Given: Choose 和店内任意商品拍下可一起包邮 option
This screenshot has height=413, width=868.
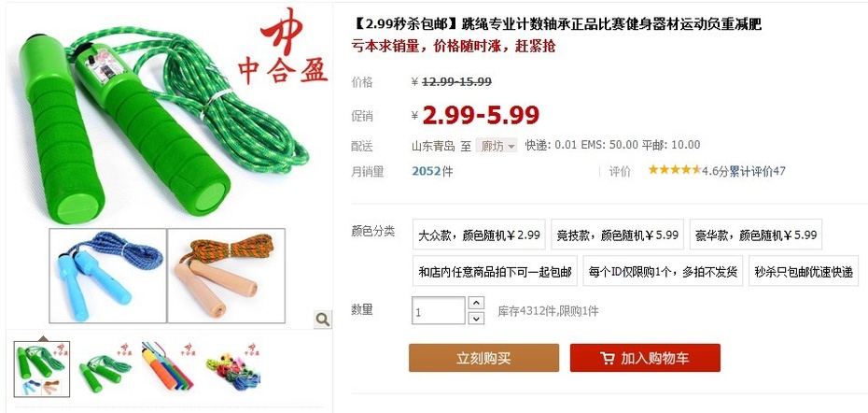Looking at the screenshot, I should [x=495, y=271].
